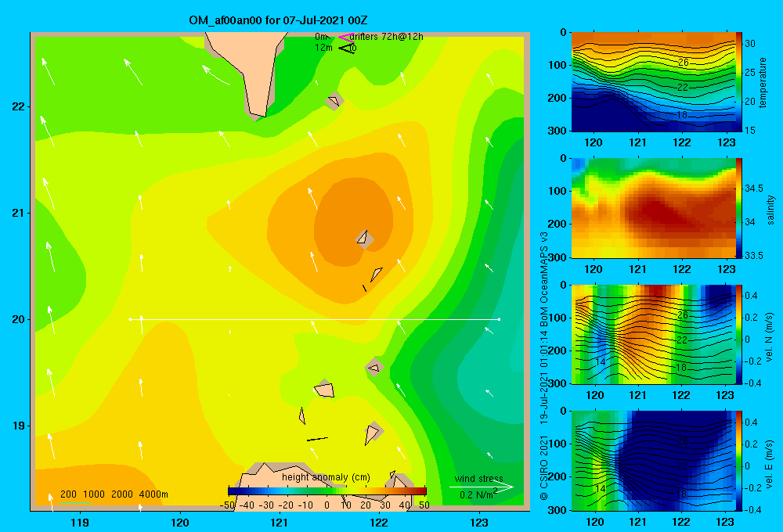Viewport: 783px width, 532px height.
Task: Open the northward velocity section plot
Action: [x=653, y=334]
